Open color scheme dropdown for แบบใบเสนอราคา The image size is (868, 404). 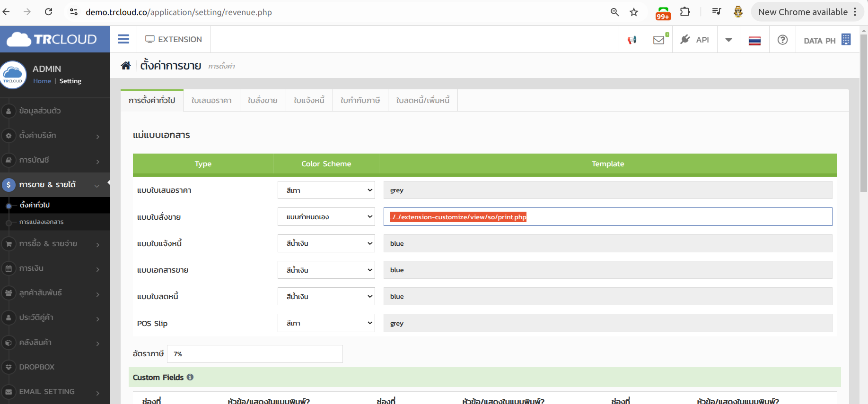coord(326,190)
